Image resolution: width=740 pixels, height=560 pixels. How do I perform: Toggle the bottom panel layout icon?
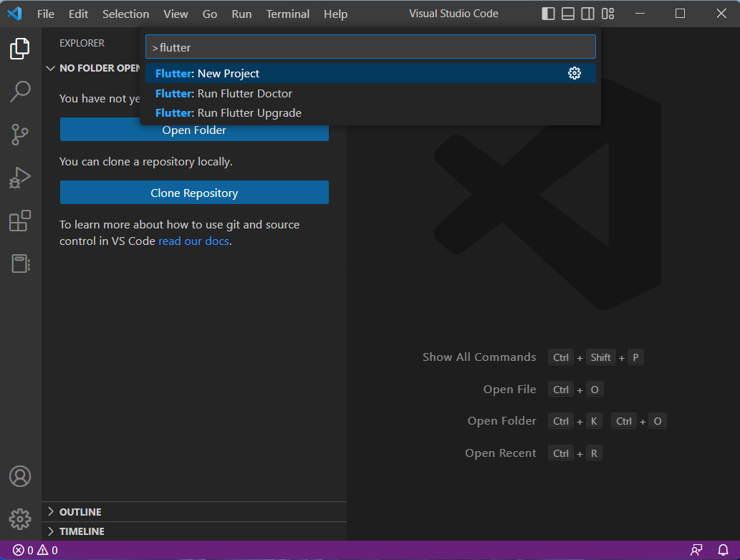point(568,14)
